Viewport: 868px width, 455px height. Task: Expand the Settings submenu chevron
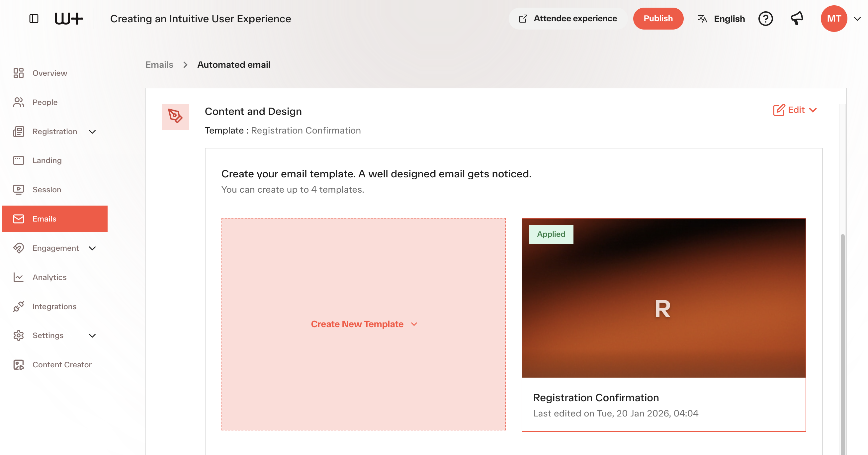click(92, 335)
